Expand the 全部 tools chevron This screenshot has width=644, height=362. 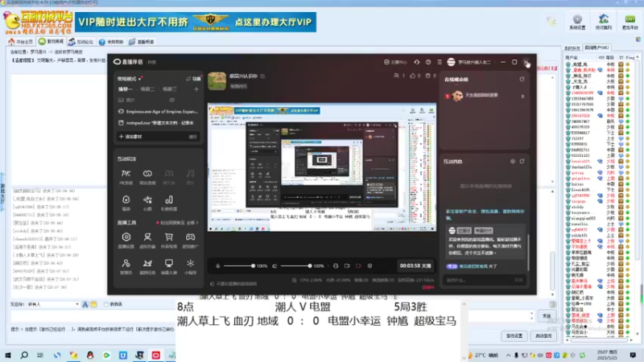pyautogui.click(x=192, y=223)
